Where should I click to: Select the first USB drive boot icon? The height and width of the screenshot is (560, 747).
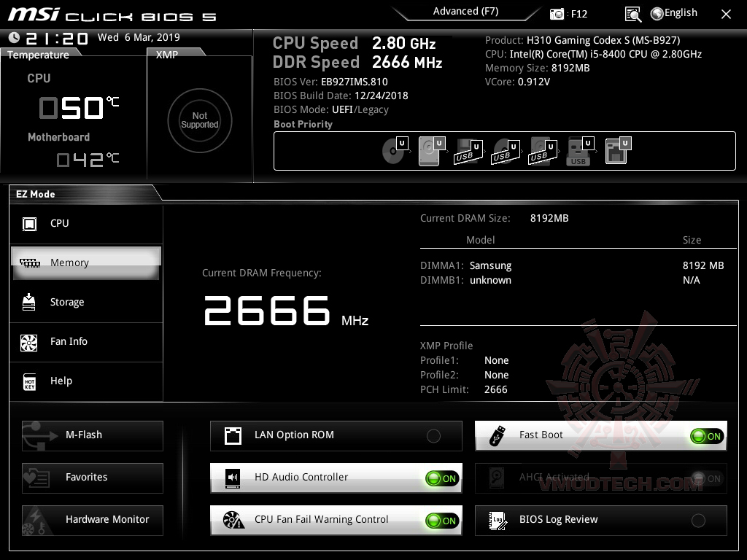(468, 152)
